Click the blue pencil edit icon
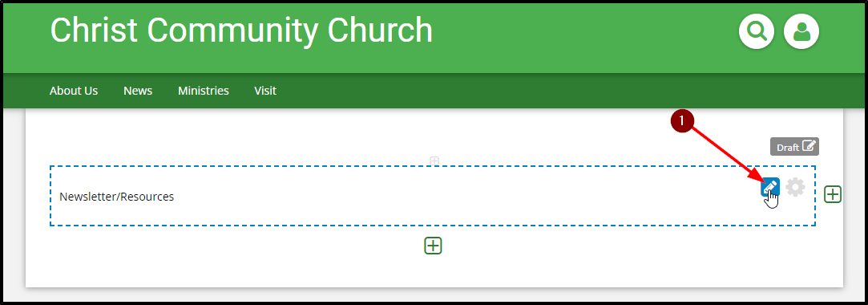The height and width of the screenshot is (305, 868). pos(770,188)
